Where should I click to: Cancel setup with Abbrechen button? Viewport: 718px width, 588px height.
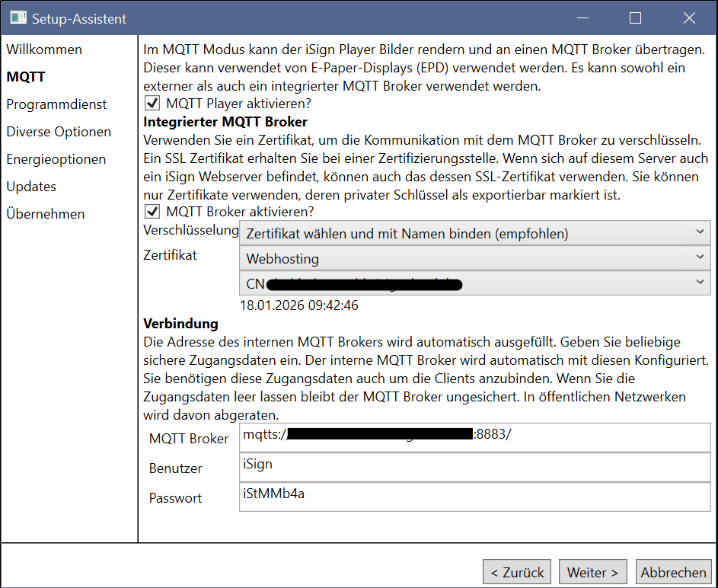(673, 572)
